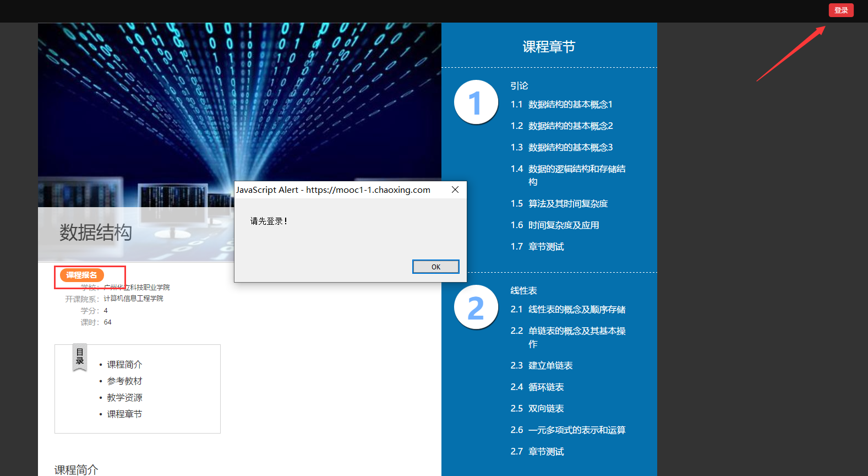
Task: Click the red 登录 login button
Action: [x=840, y=10]
